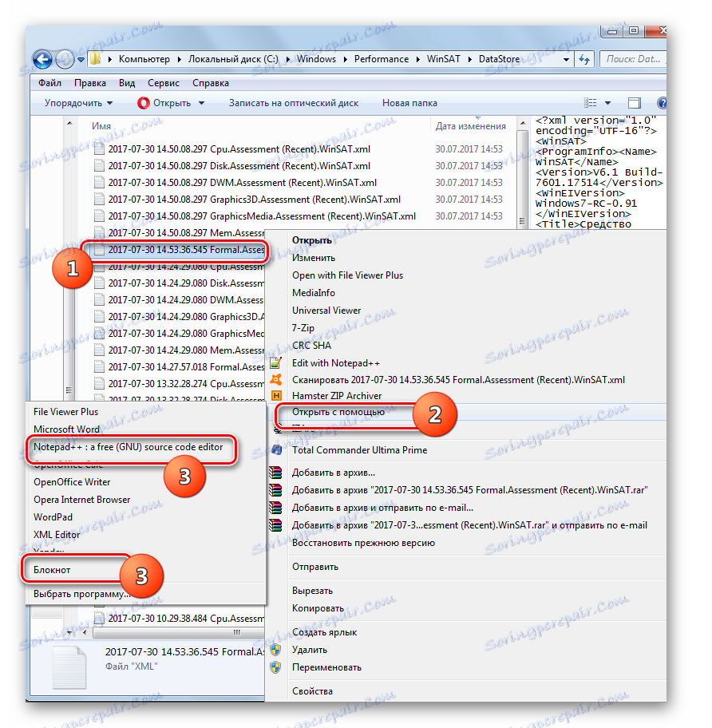The image size is (712, 728).
Task: Click file icon of 13.32.28.274 Cpu.Assessment row
Action: pyautogui.click(x=99, y=383)
